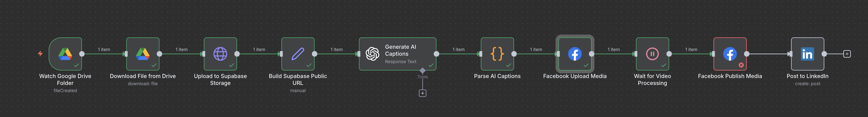
Task: Click the 'Tools' label below Generate AI Captions
Action: (422, 77)
